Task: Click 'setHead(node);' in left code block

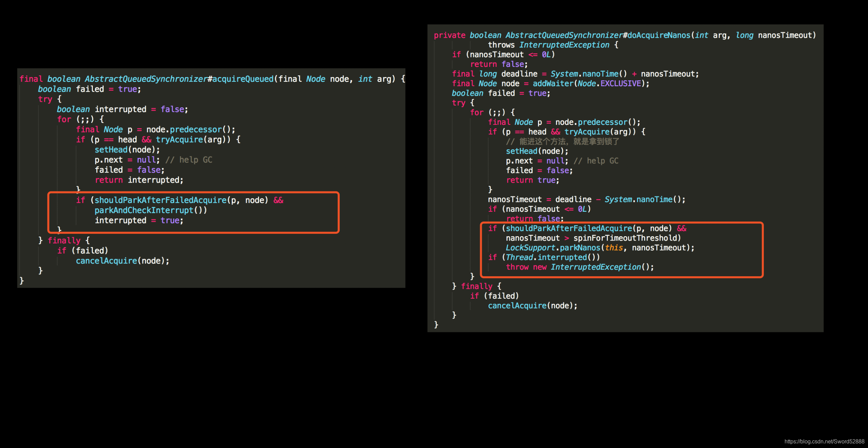Action: pyautogui.click(x=127, y=150)
